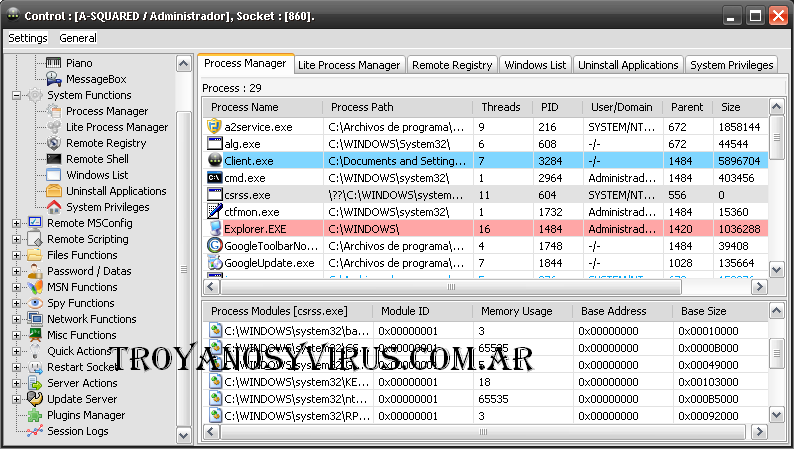Click the Remote Shell console icon
Viewport: 794px width, 449px height.
54,159
